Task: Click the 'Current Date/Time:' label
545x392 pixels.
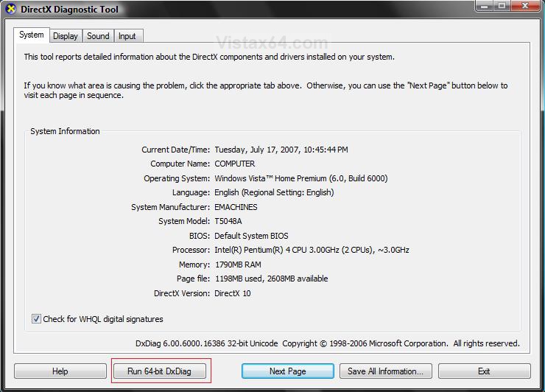Action: (175, 150)
